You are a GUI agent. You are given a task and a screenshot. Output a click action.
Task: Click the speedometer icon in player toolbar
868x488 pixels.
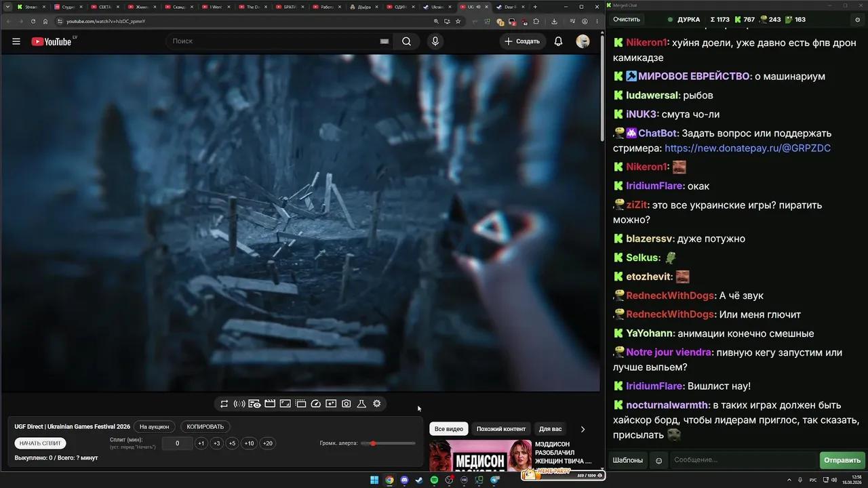tap(316, 404)
